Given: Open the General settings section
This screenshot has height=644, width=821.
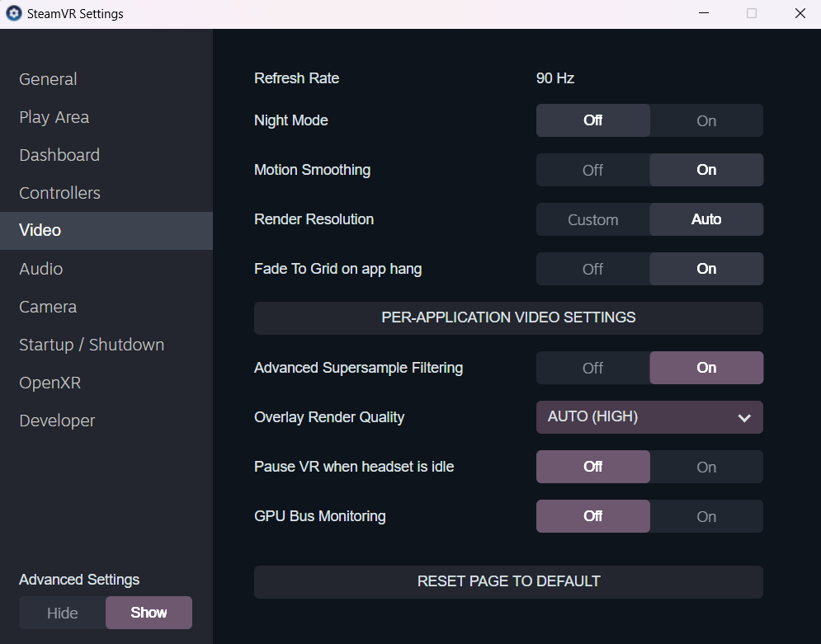Looking at the screenshot, I should tap(48, 79).
